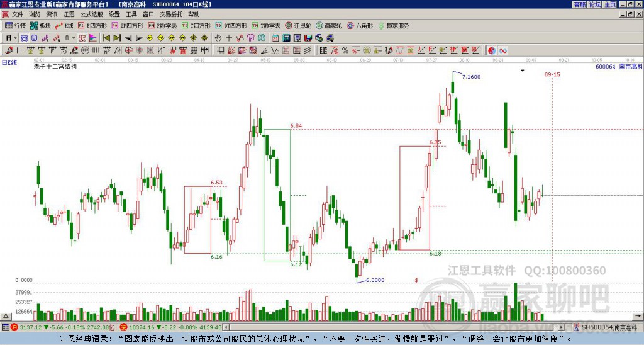The width and height of the screenshot is (644, 345).
Task: Click the 客服 customer service button
Action: pyautogui.click(x=579, y=4)
